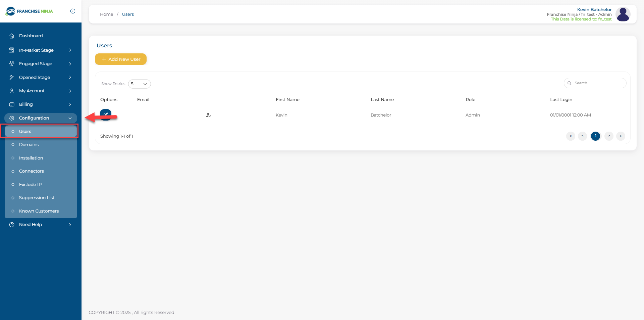Sort by the Last Login column header

click(x=561, y=100)
